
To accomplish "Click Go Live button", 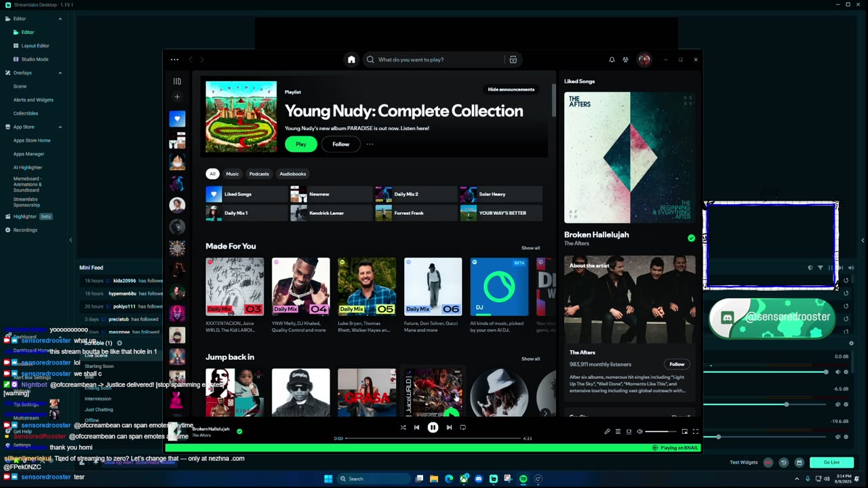I will tap(831, 462).
